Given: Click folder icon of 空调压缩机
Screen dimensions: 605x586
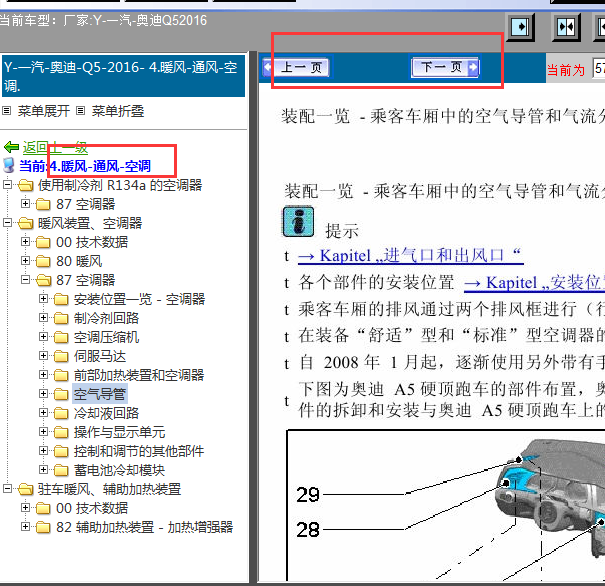Looking at the screenshot, I should coord(61,337).
